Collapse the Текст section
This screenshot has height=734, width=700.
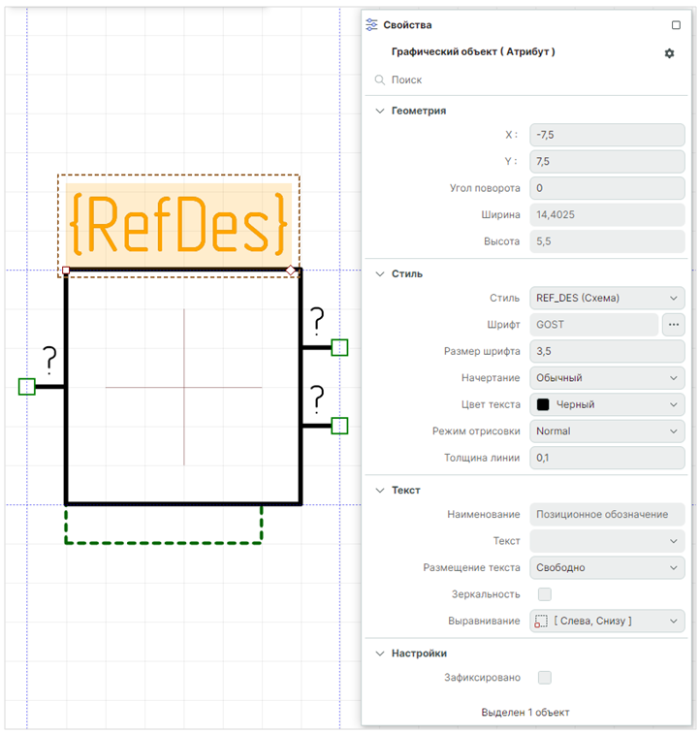[380, 490]
